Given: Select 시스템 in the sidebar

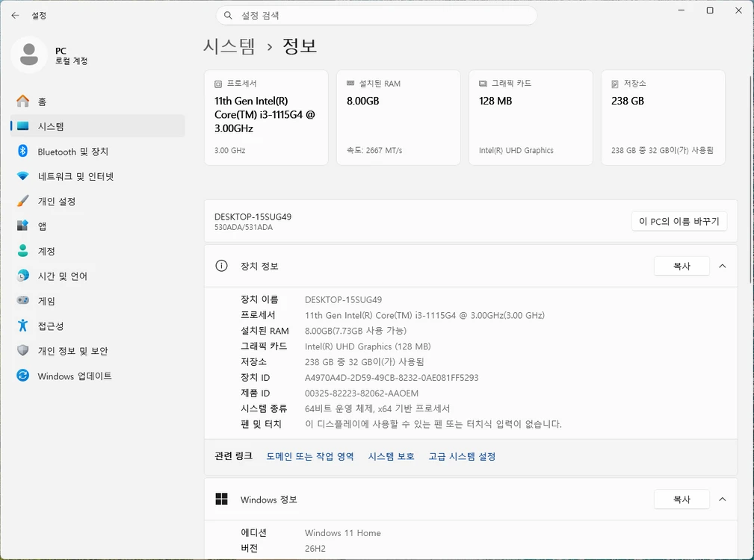Looking at the screenshot, I should [x=98, y=126].
